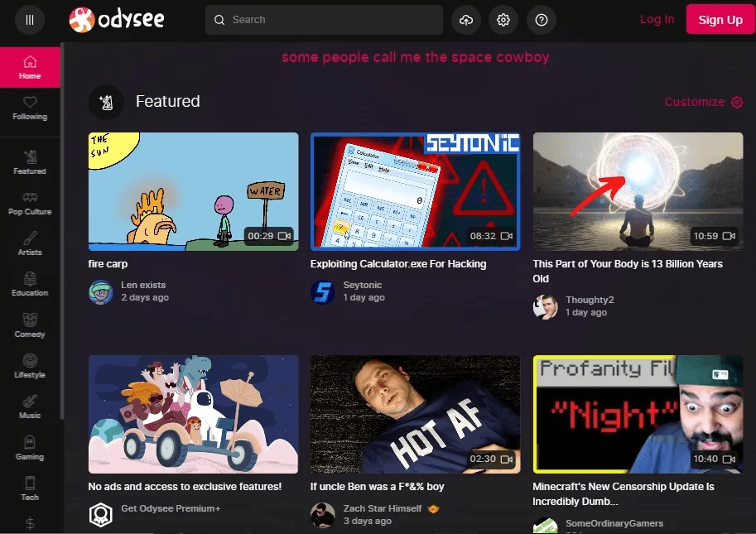Screen dimensions: 756x534
Task: Click the Log In link
Action: tap(657, 19)
